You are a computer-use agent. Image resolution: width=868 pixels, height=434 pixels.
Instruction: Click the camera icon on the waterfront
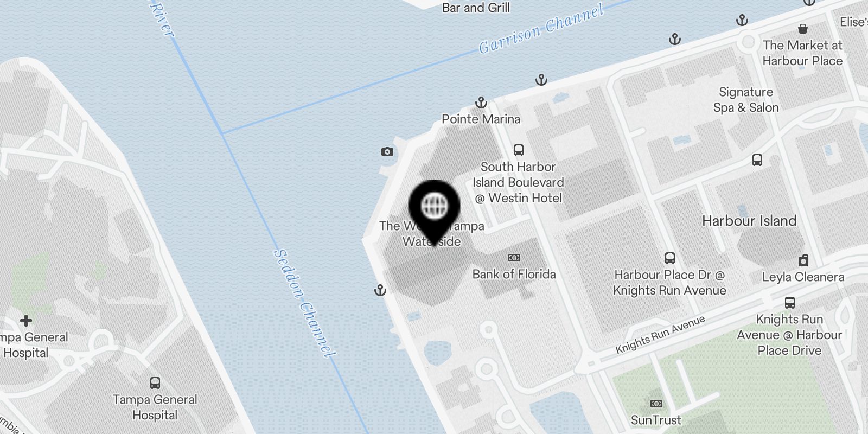tap(387, 151)
